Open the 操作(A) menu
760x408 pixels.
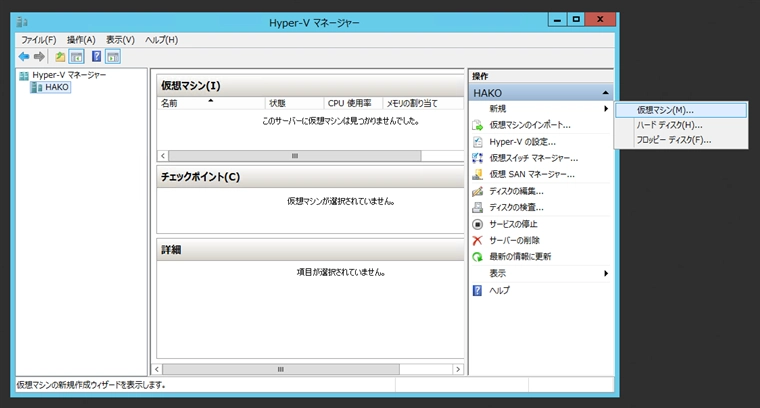(81, 40)
